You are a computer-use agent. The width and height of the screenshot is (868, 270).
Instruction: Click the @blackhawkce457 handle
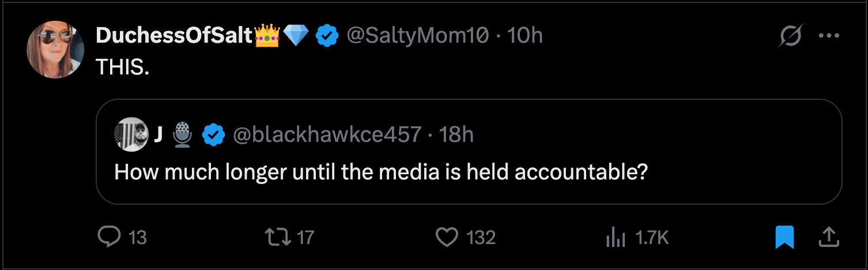coord(327,135)
